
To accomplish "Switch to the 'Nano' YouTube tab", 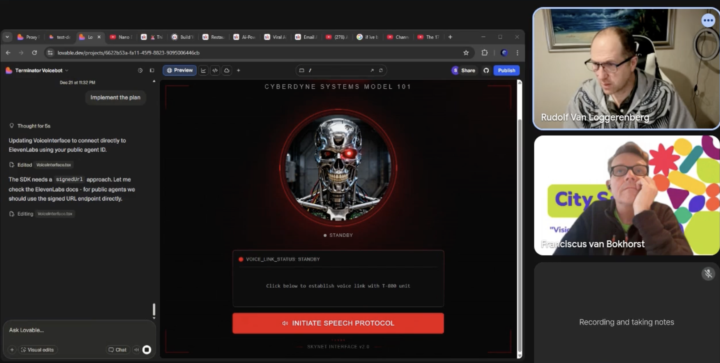I will (121, 37).
